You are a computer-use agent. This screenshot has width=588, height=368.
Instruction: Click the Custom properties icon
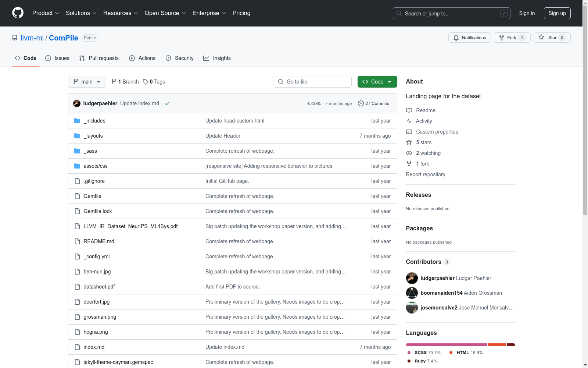pyautogui.click(x=409, y=132)
